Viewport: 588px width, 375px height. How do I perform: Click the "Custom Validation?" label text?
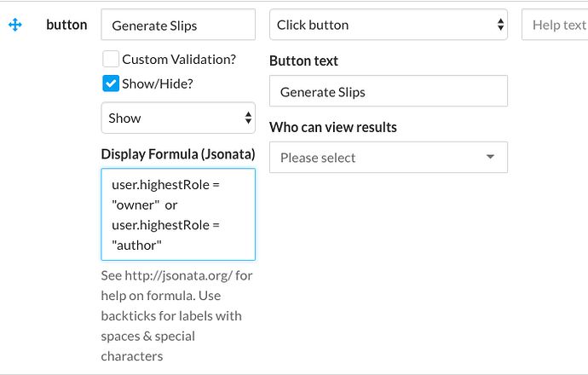point(179,60)
